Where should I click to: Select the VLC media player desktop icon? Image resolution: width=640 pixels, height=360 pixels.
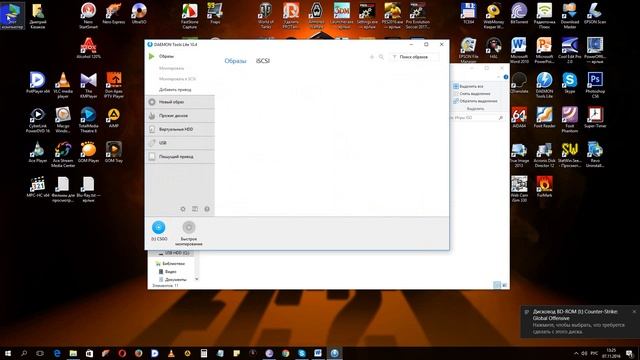click(62, 85)
